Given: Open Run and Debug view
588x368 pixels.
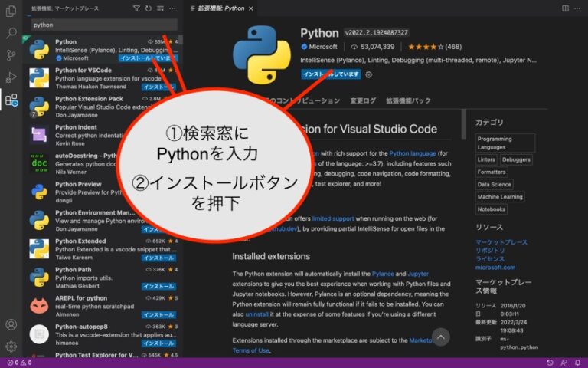Looking at the screenshot, I should click(11, 77).
